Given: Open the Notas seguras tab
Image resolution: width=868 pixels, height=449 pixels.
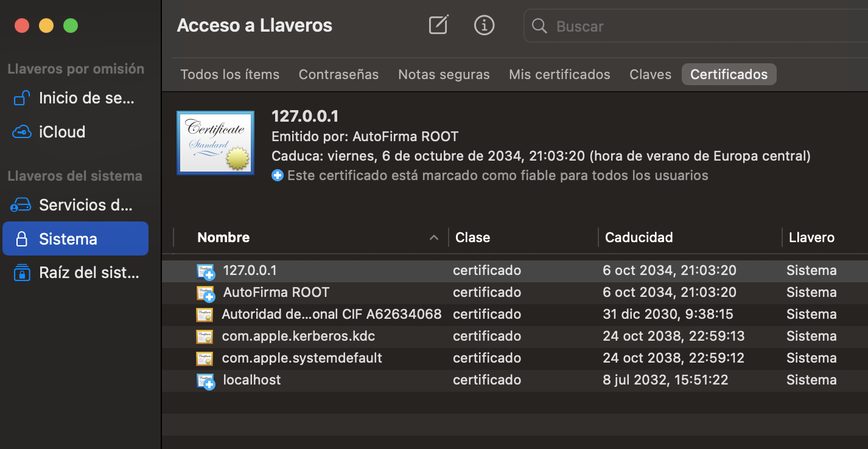Looking at the screenshot, I should 444,75.
